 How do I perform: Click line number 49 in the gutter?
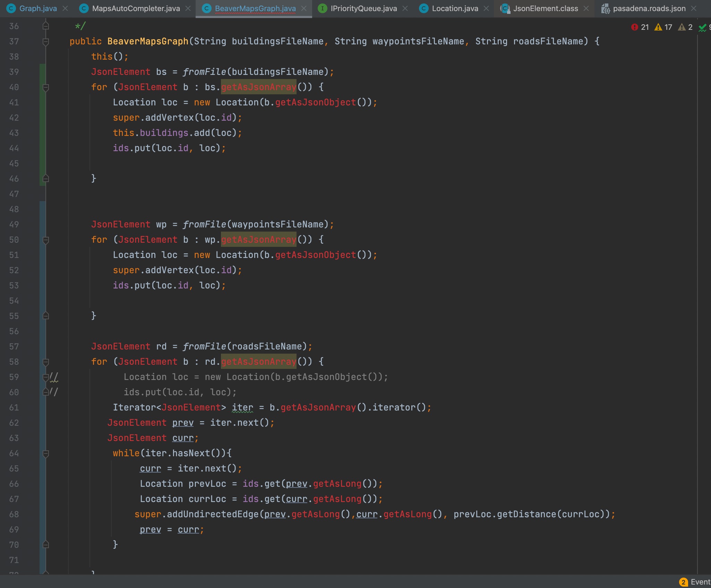(14, 225)
